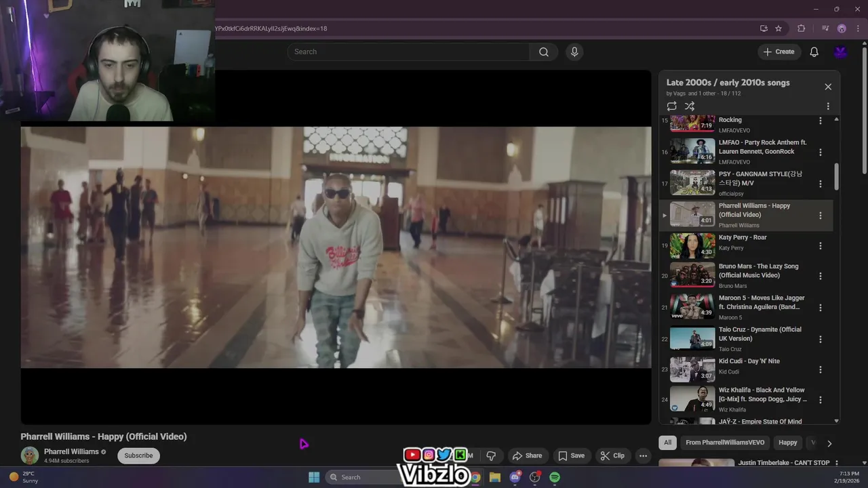The height and width of the screenshot is (488, 868).
Task: Open the playlist header three-dot options
Action: tap(828, 106)
